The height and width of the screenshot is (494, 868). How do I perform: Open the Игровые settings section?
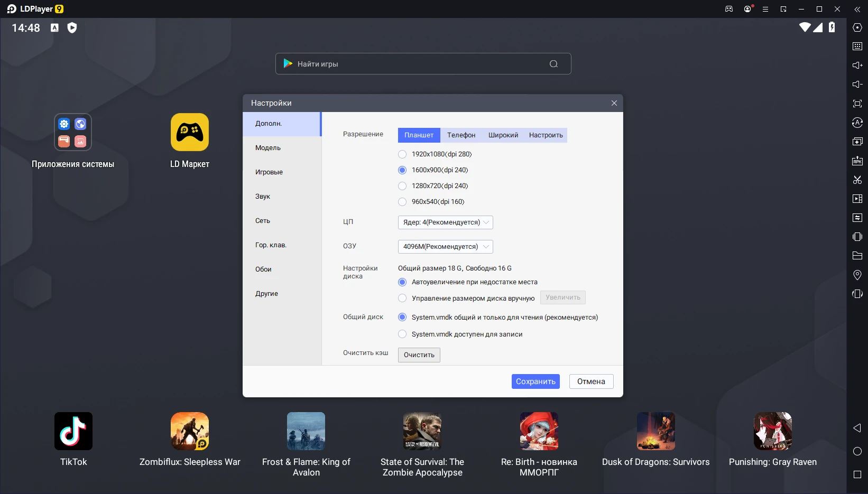pos(269,172)
